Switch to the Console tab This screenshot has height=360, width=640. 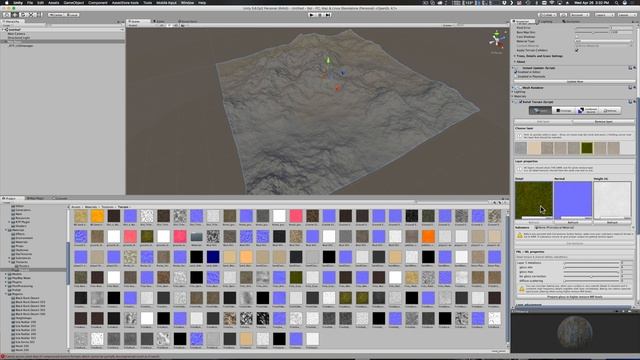60,198
